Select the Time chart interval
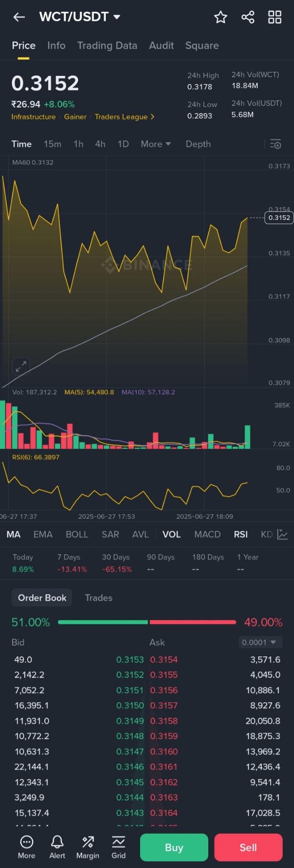 click(21, 144)
